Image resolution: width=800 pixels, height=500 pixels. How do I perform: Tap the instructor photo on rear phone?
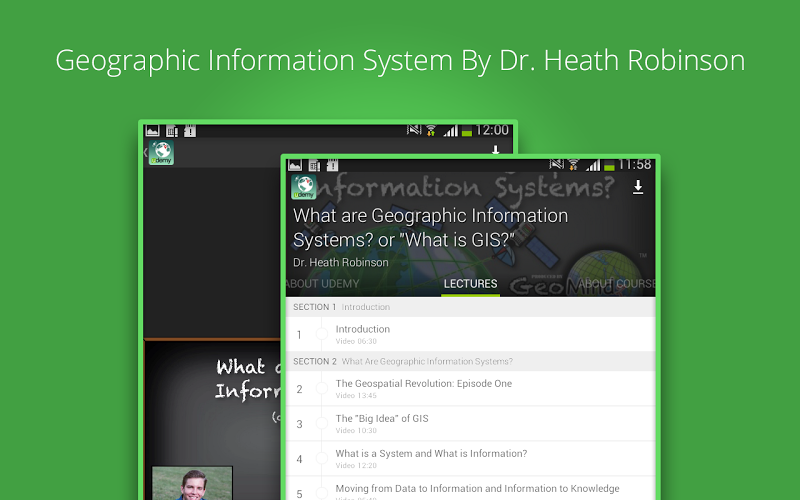tap(192, 483)
